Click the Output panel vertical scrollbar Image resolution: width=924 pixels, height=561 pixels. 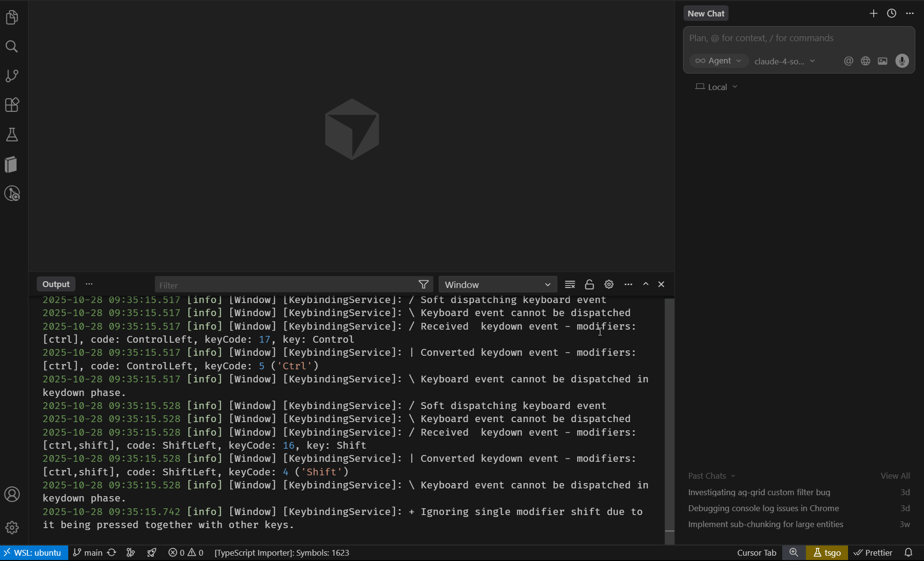point(670,421)
